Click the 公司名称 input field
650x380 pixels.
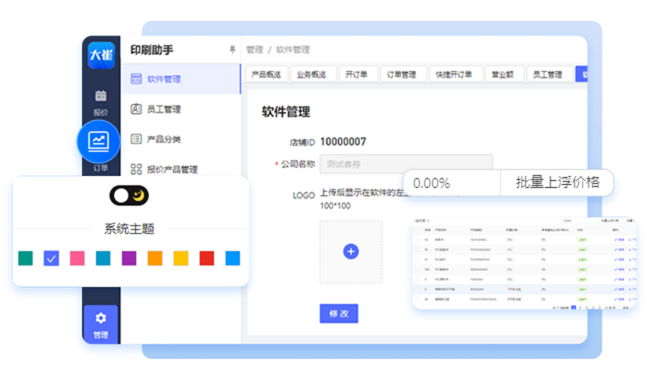406,164
